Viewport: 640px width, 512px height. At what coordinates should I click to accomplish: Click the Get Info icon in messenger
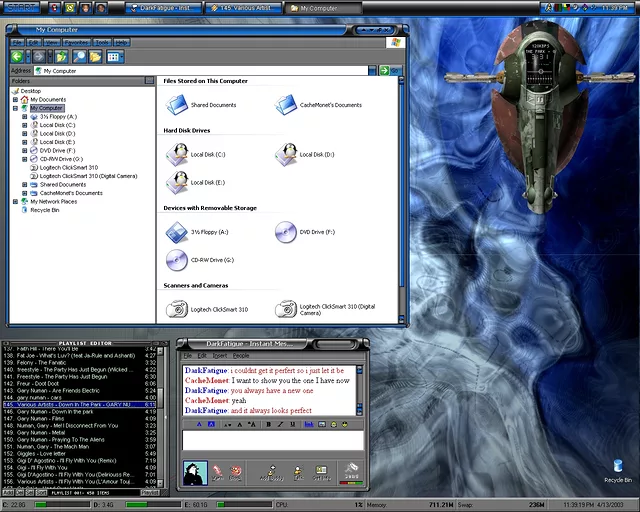point(321,472)
